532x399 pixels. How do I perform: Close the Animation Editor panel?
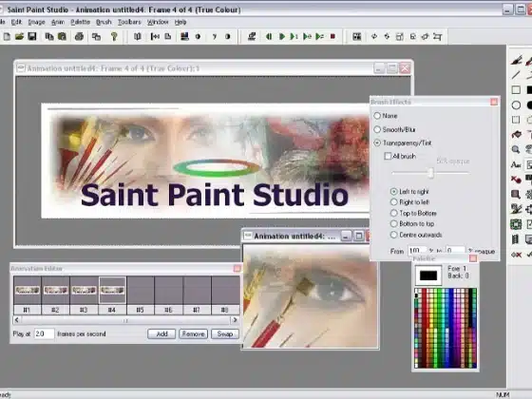pos(237,269)
